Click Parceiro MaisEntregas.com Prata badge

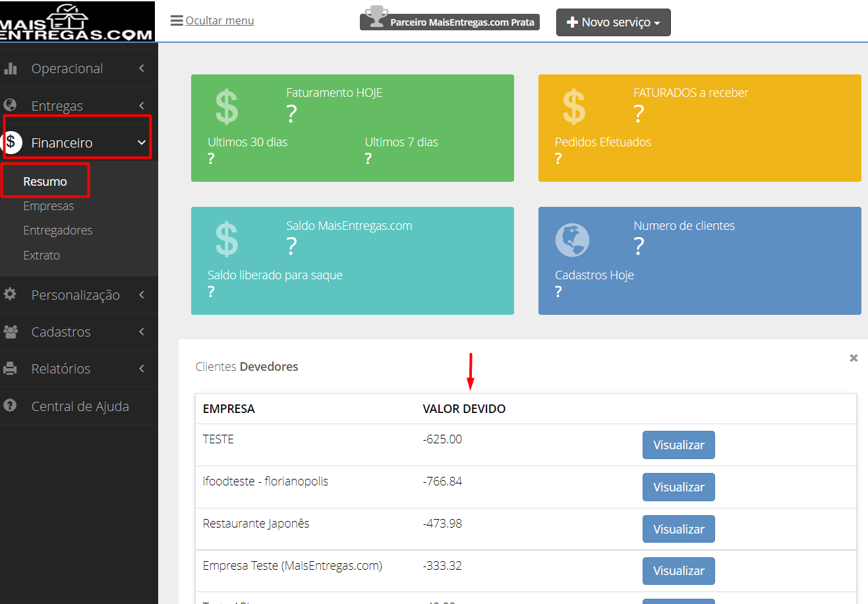point(450,22)
